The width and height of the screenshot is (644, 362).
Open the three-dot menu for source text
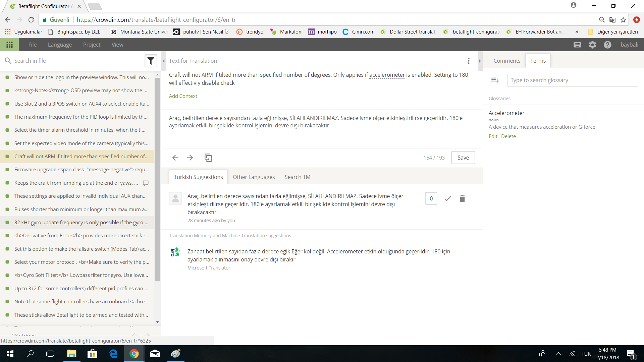pos(469,61)
